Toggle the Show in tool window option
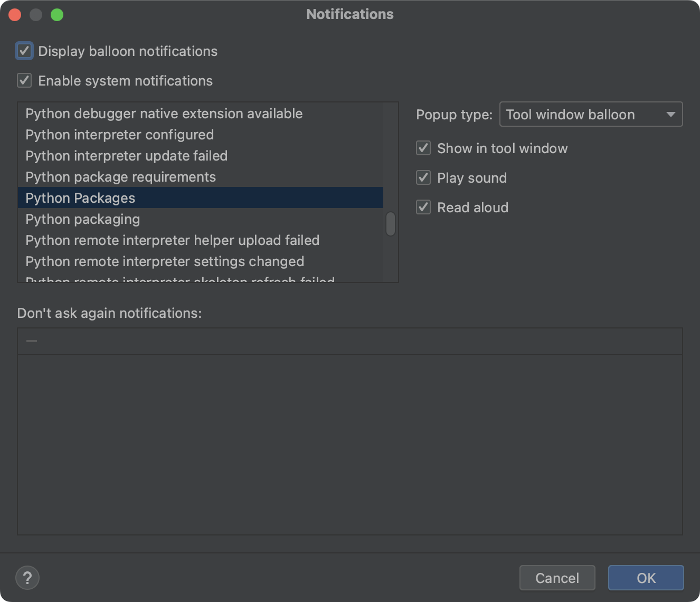Viewport: 700px width, 602px height. coord(423,148)
